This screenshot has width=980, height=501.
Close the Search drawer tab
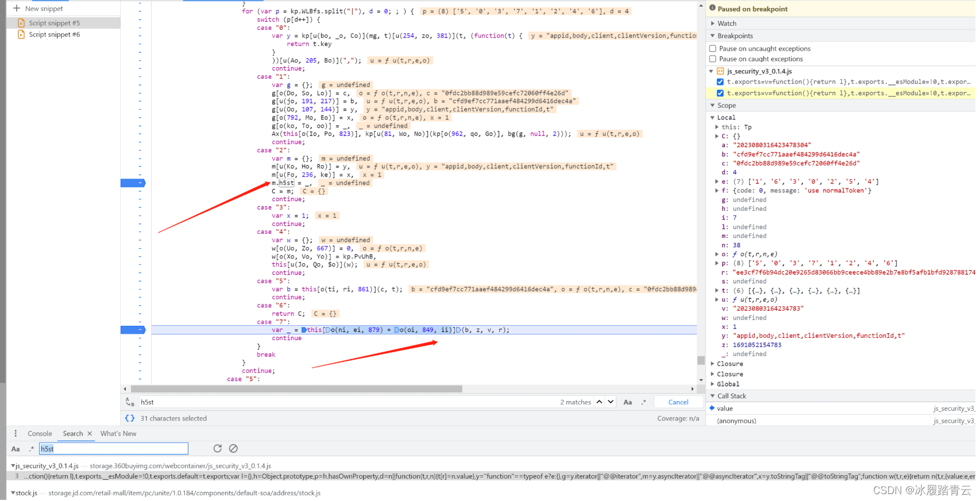[x=90, y=434]
